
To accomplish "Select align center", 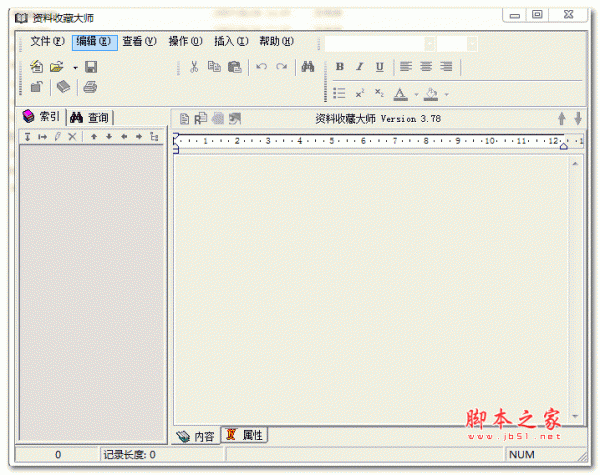I will tap(426, 67).
